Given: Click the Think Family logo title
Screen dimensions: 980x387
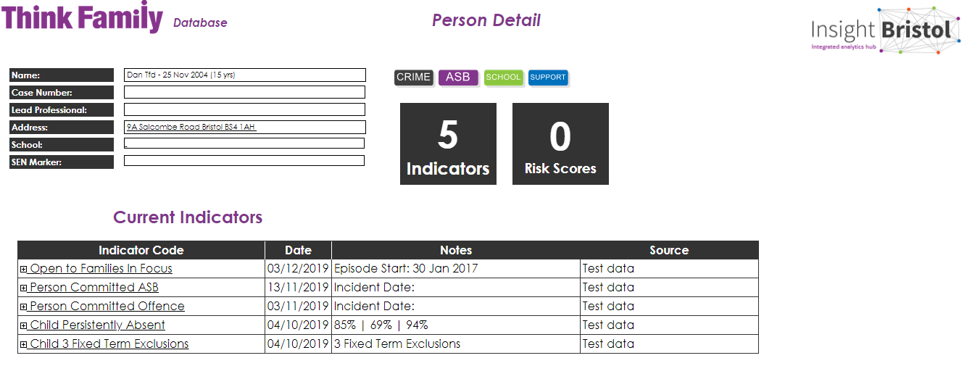Looking at the screenshot, I should pos(82,17).
